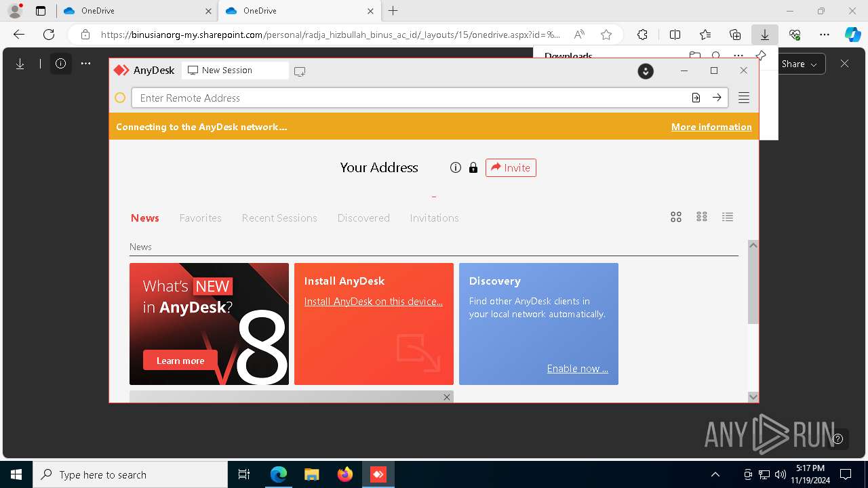The width and height of the screenshot is (868, 488).
Task: Select the Favorites tab
Action: [201, 218]
